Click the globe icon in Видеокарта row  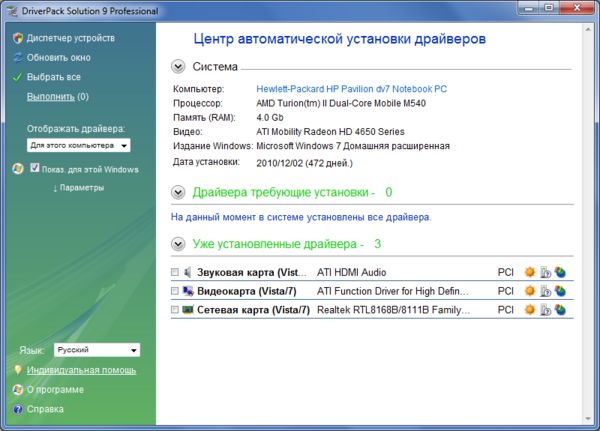[560, 291]
